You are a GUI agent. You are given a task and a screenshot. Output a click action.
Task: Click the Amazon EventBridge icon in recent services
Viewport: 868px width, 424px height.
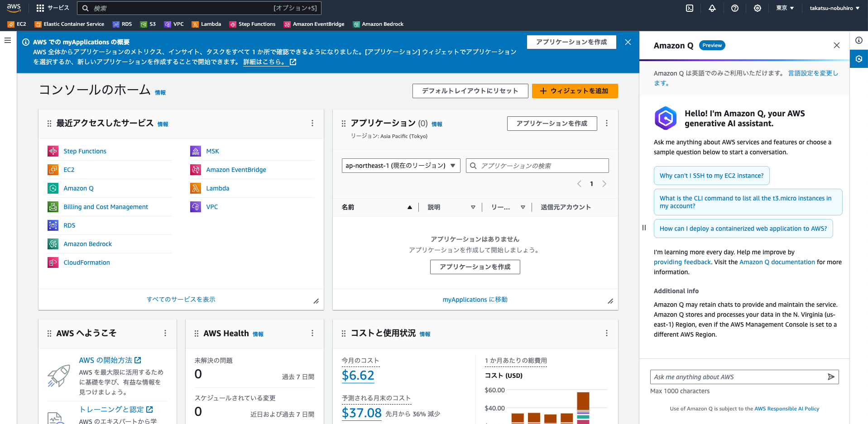click(196, 170)
